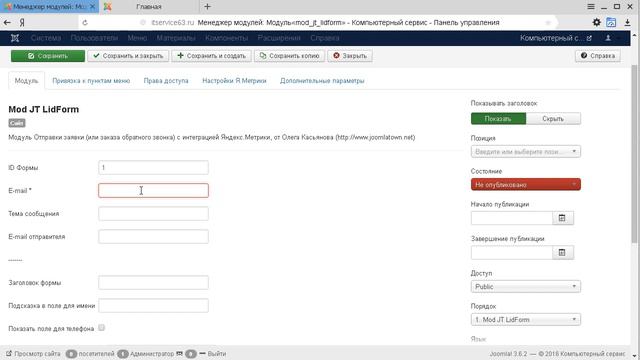Screen dimensions: 640x360
Task: Open calendar for Завершение публикации
Action: [562, 253]
